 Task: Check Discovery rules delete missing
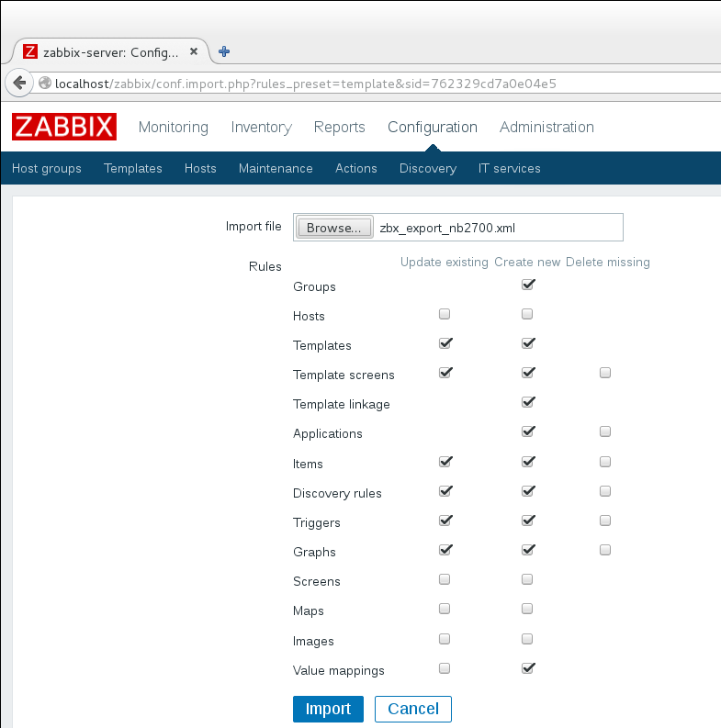(605, 491)
